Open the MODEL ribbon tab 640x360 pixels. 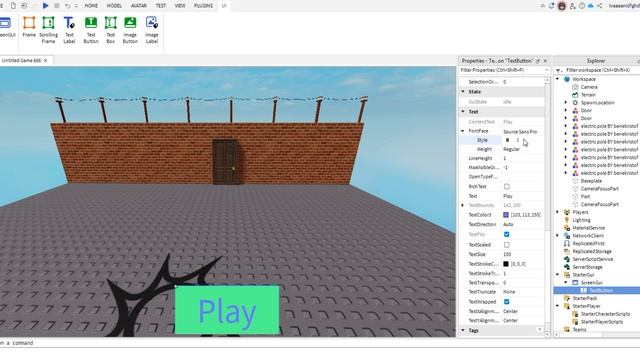(114, 6)
